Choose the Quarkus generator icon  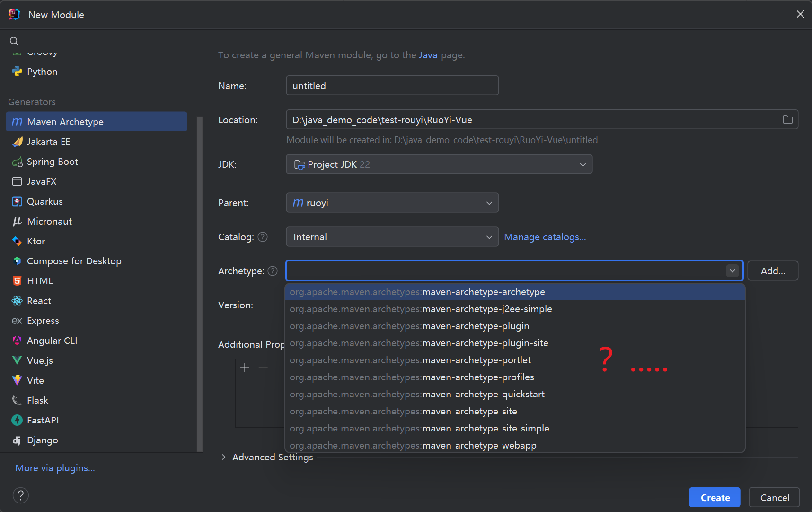17,202
